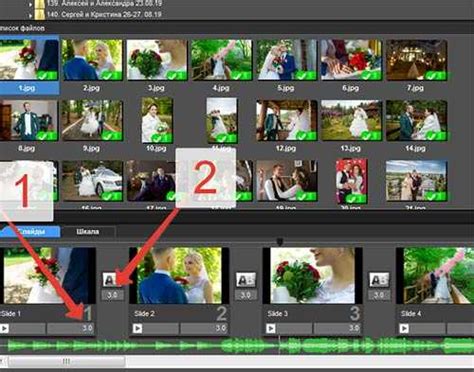
Task: Click the playhead marker above Slide 3
Action: tap(279, 242)
